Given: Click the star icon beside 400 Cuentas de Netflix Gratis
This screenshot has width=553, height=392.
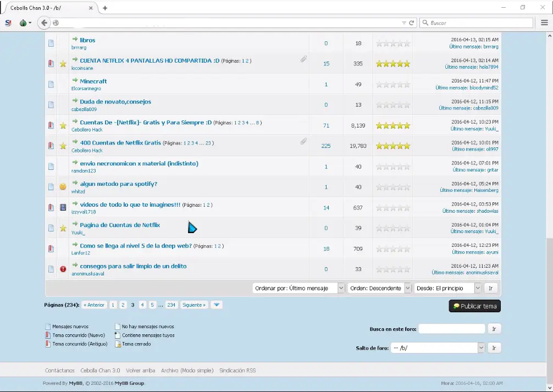Looking at the screenshot, I should coord(63,146).
